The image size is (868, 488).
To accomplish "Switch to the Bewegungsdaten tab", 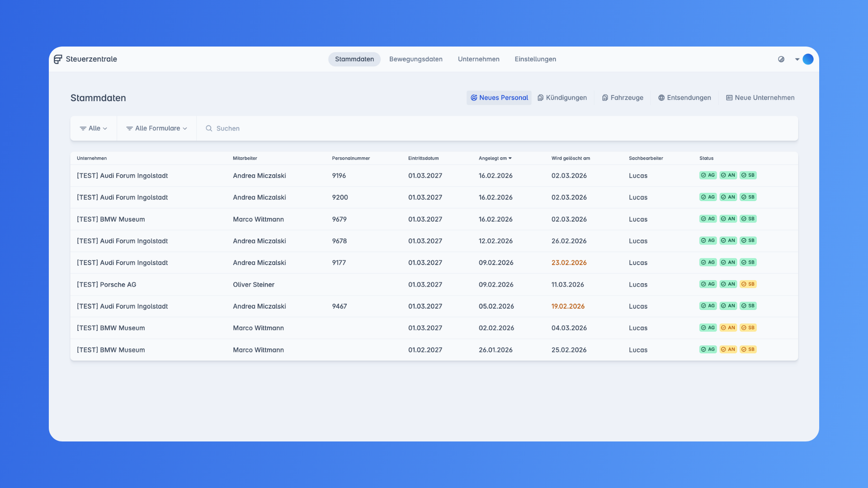I will tap(415, 59).
